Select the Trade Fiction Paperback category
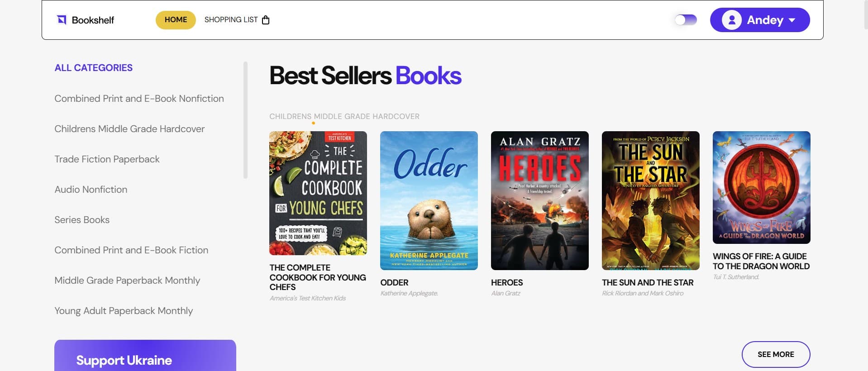Screen dimensions: 868x371 click(x=107, y=159)
